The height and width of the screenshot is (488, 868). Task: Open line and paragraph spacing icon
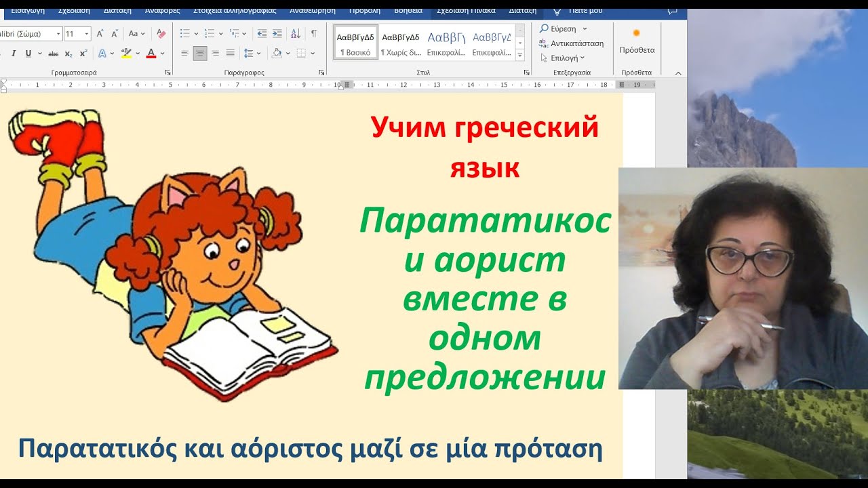[x=248, y=53]
